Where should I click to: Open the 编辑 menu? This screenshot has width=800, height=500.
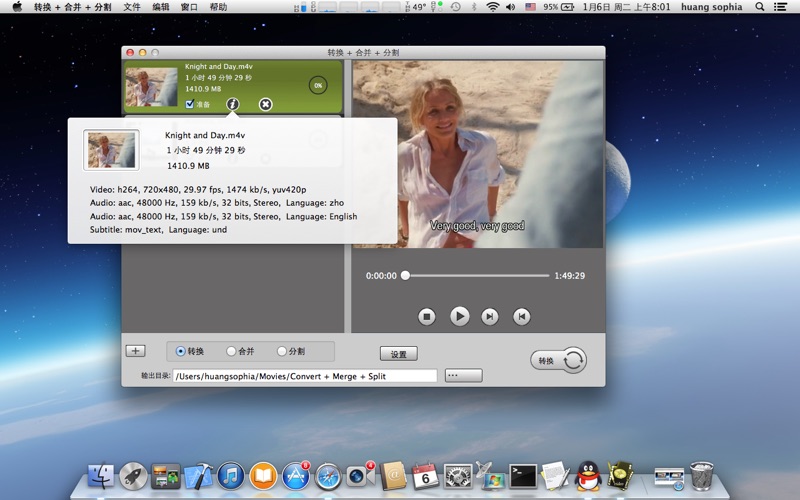click(x=161, y=7)
